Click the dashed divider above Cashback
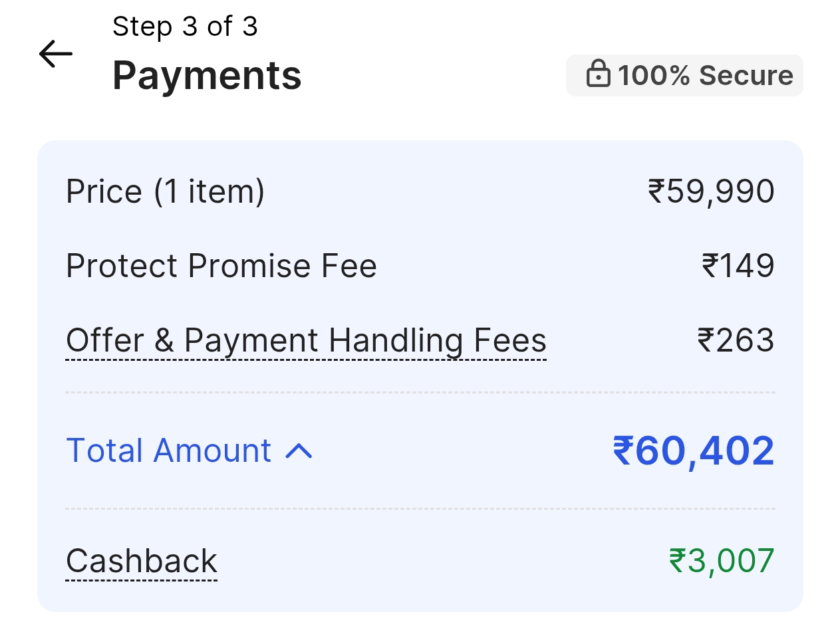840x632 pixels. click(x=420, y=509)
